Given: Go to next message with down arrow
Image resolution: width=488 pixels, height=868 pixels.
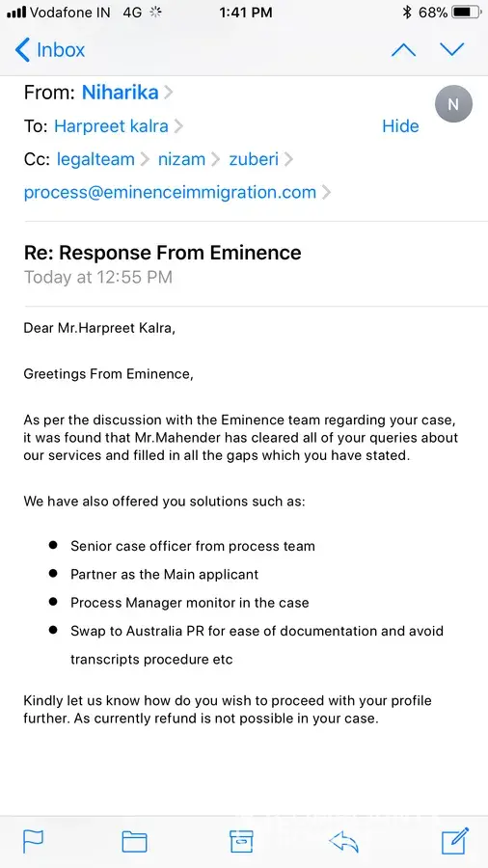Looking at the screenshot, I should (x=452, y=50).
